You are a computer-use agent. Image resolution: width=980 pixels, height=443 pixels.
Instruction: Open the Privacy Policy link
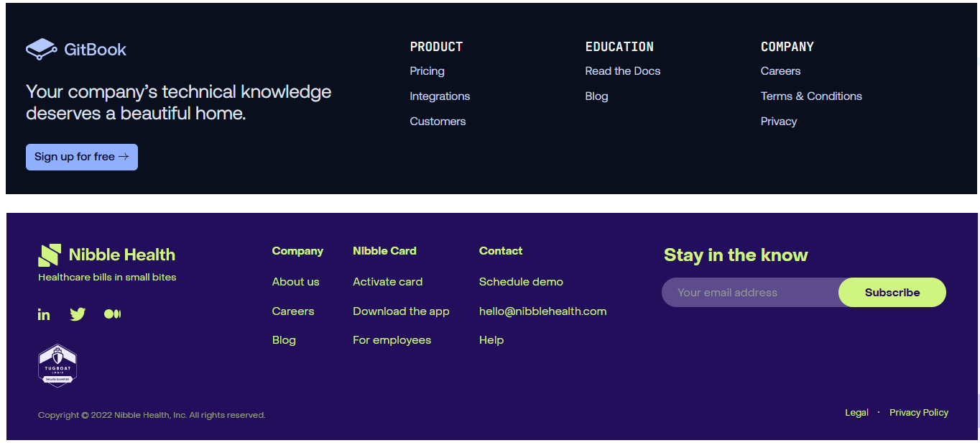(x=919, y=412)
